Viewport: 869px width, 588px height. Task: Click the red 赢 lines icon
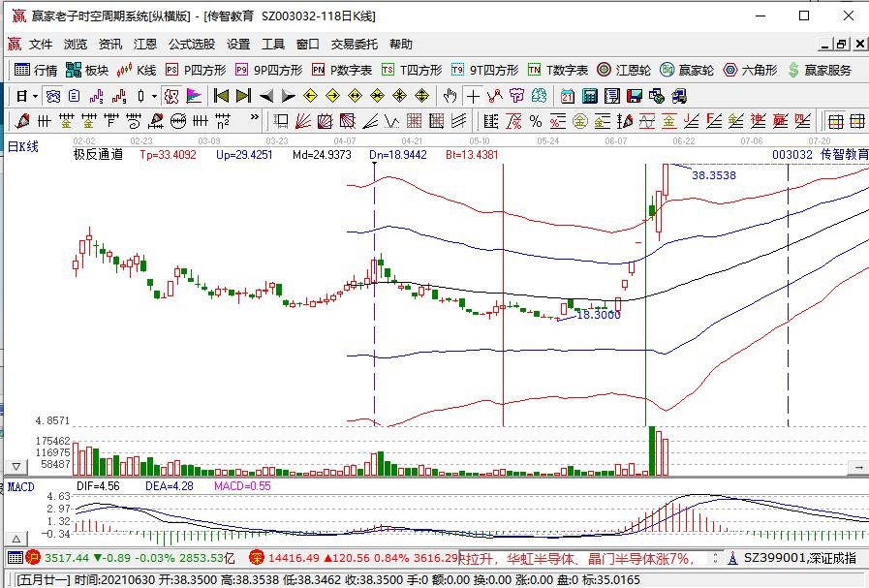pyautogui.click(x=780, y=120)
